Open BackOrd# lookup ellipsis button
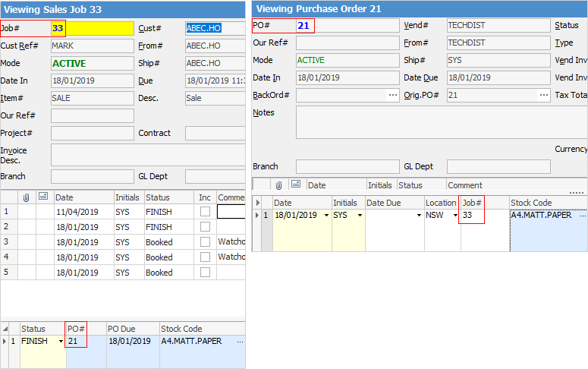Image resolution: width=588 pixels, height=369 pixels. click(x=392, y=95)
